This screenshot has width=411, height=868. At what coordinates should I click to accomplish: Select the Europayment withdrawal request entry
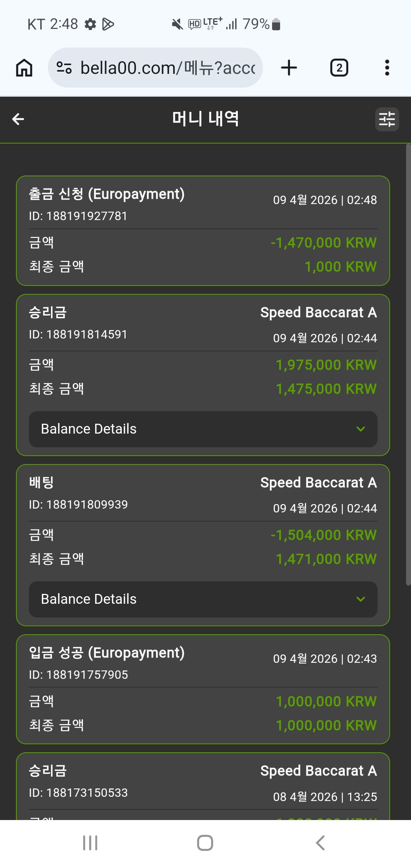[x=202, y=231]
